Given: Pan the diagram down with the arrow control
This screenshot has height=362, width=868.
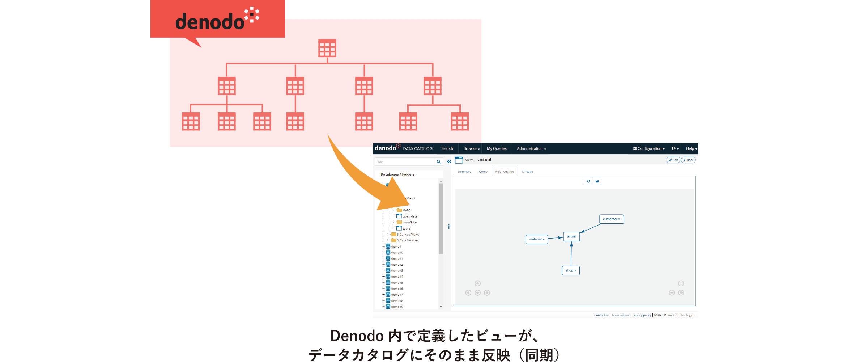Looking at the screenshot, I should (477, 292).
